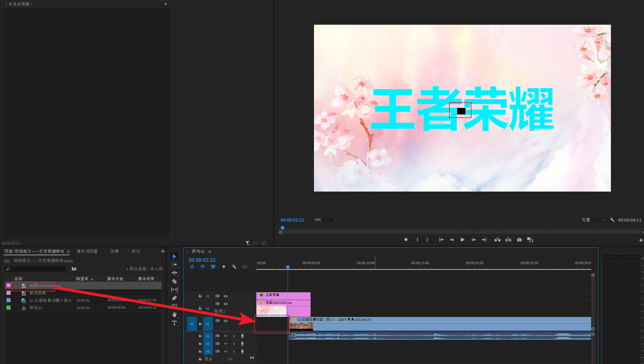
Task: Select the Ripple Edit tool
Action: coord(174,273)
